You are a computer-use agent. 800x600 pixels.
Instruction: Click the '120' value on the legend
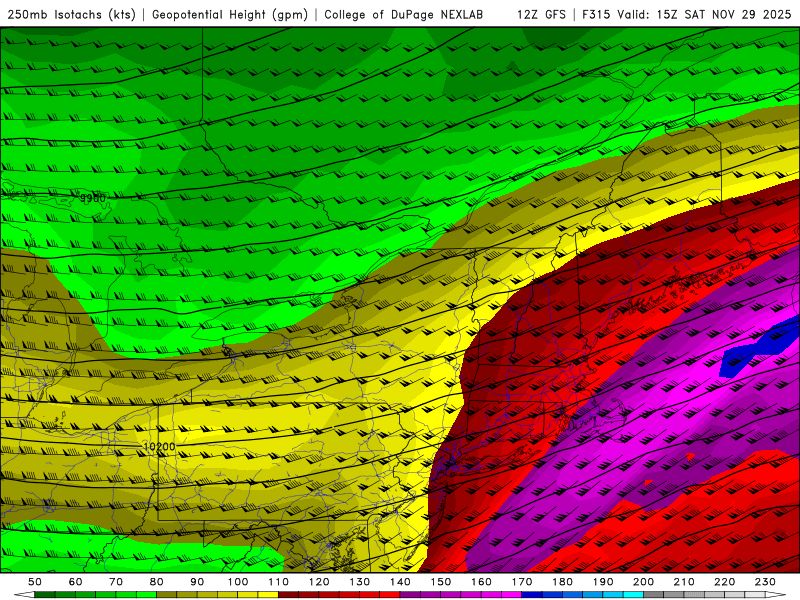(x=319, y=582)
